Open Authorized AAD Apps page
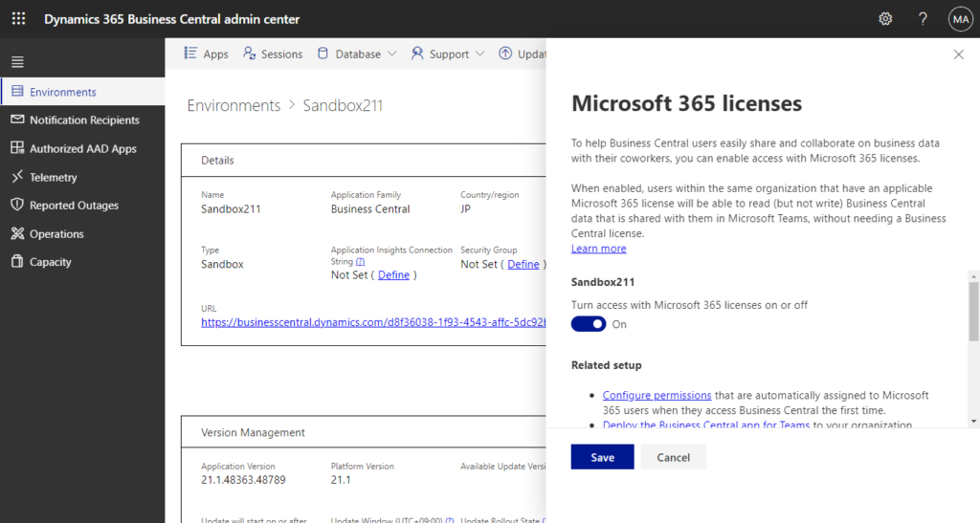The width and height of the screenshot is (980, 523). (x=82, y=149)
